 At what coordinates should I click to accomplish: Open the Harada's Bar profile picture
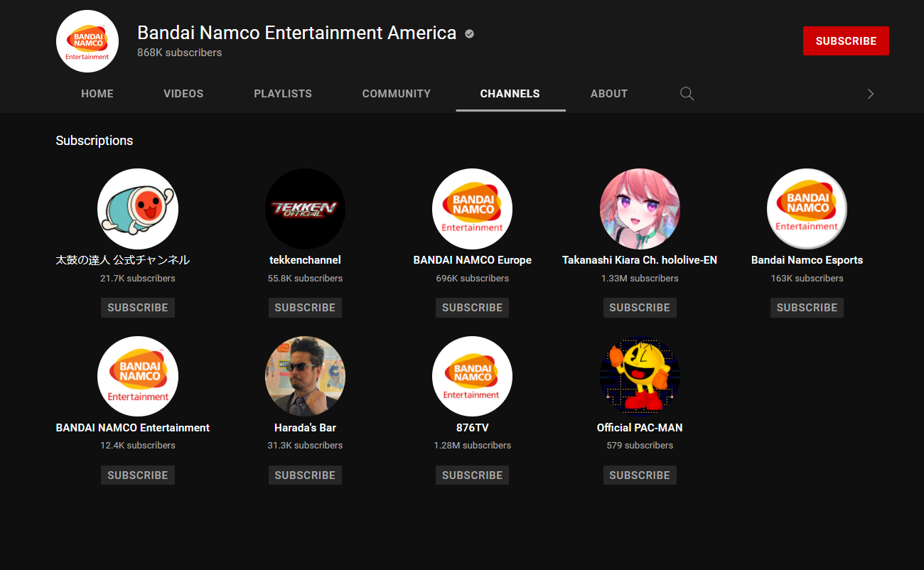coord(305,377)
